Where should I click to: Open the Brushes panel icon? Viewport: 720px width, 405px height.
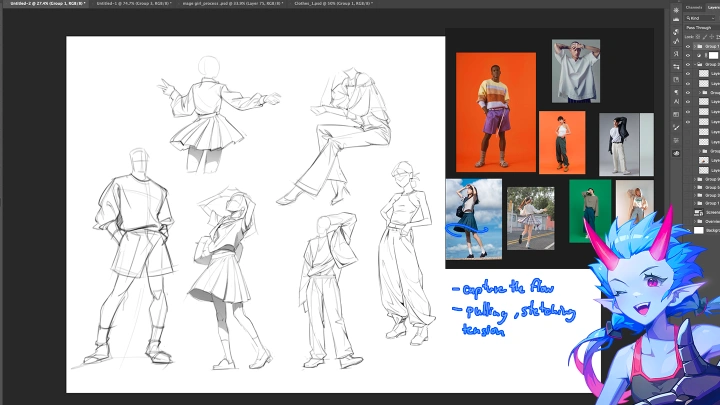[676, 127]
